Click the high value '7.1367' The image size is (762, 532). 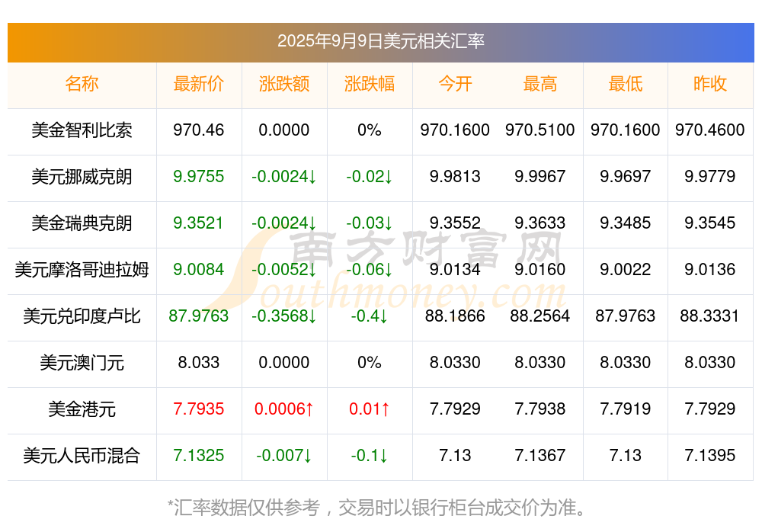pyautogui.click(x=540, y=456)
